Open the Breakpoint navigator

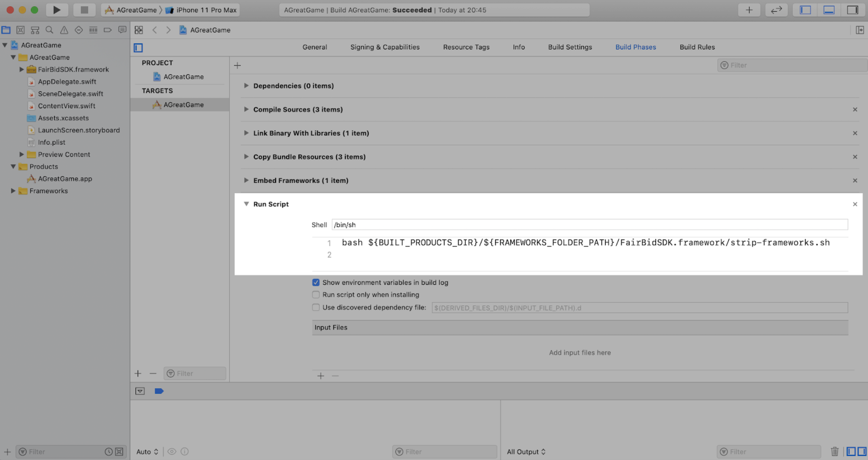click(107, 30)
